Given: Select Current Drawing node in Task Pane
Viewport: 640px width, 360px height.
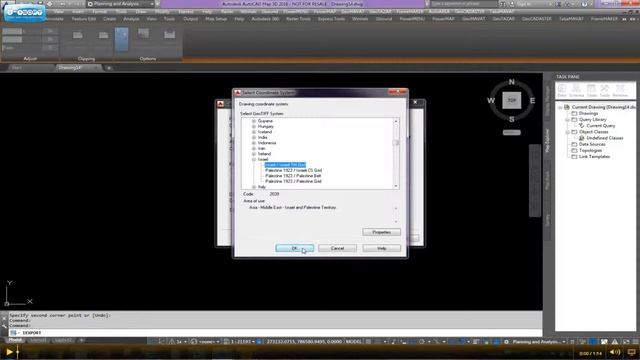Looking at the screenshot, I should tap(603, 107).
